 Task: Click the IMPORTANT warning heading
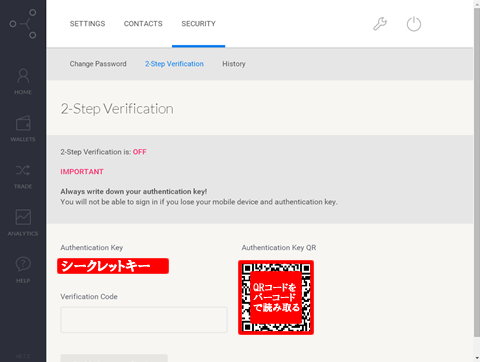pos(82,172)
